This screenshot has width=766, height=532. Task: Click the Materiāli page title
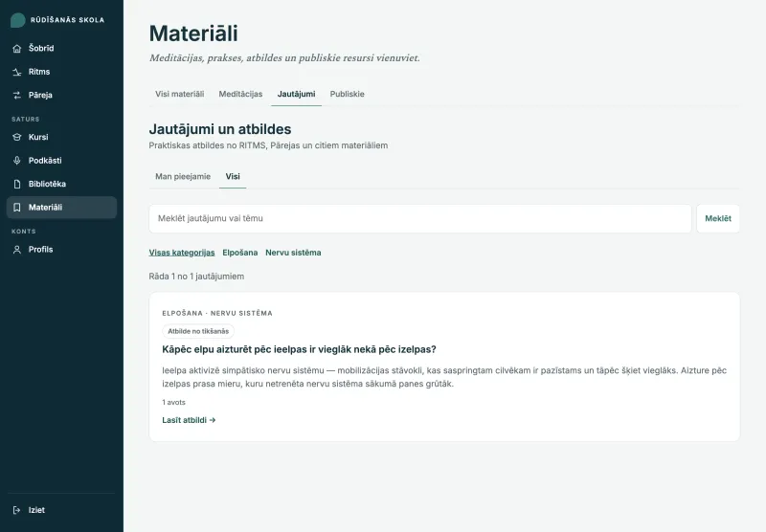(x=193, y=33)
